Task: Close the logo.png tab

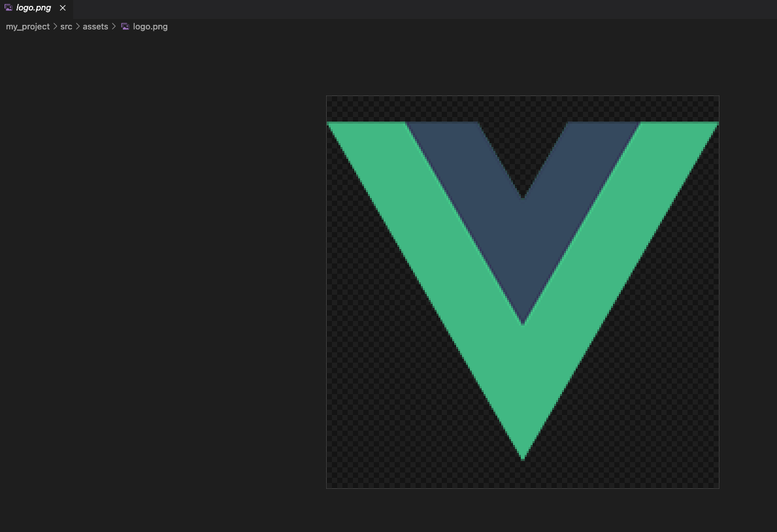Action: coord(63,8)
